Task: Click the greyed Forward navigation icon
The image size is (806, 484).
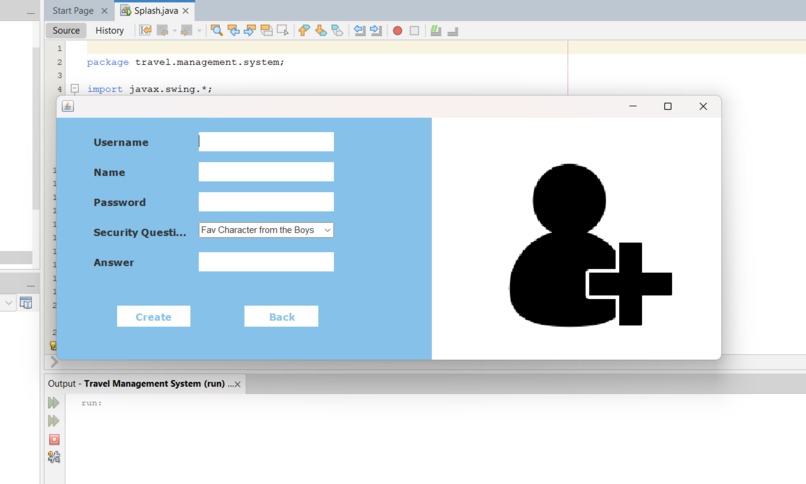Action: coord(187,30)
